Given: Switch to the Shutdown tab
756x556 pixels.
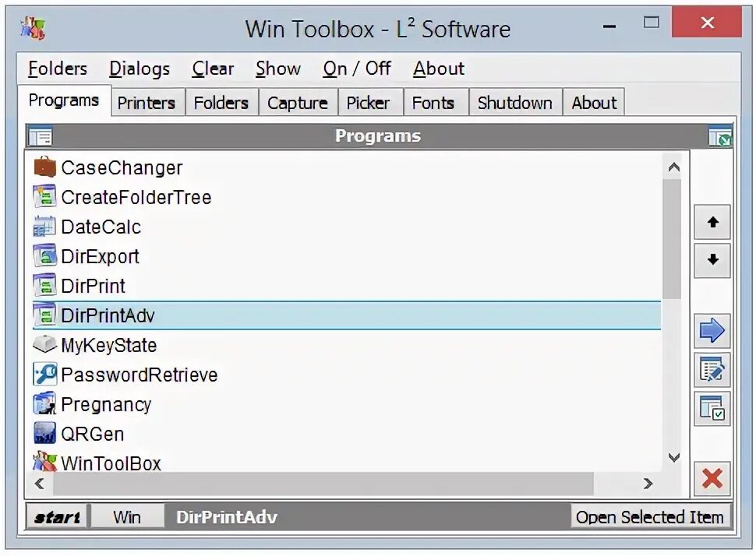Looking at the screenshot, I should point(515,103).
